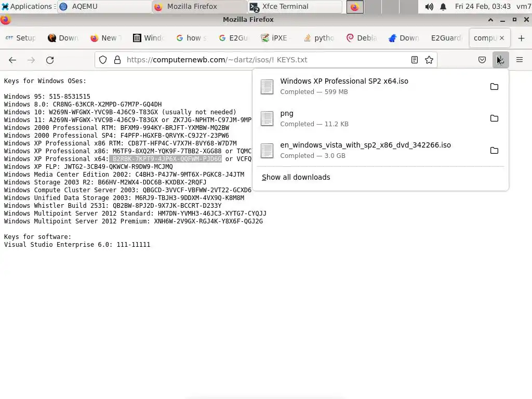Screen dimensions: 532x399
Task: Show Vista ISO download in folder
Action: click(495, 150)
